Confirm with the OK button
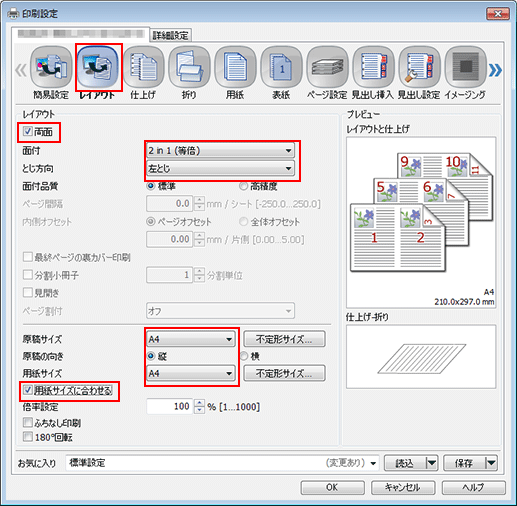The height and width of the screenshot is (506, 517). (332, 487)
